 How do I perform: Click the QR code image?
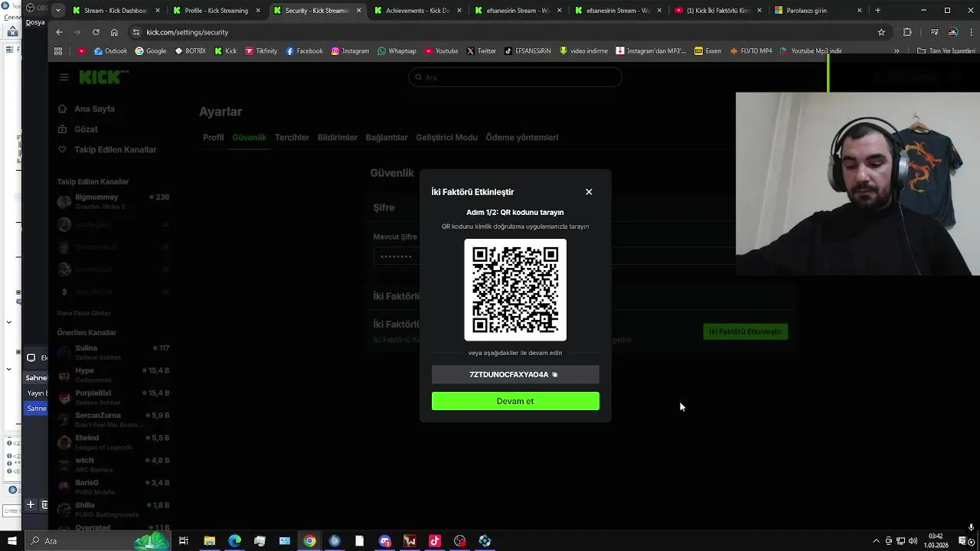coord(515,290)
